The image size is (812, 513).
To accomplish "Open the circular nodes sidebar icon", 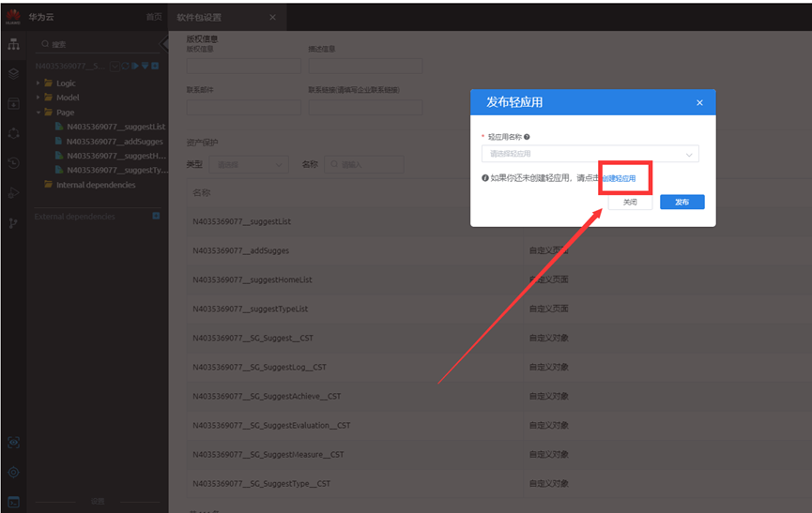I will coord(13,133).
